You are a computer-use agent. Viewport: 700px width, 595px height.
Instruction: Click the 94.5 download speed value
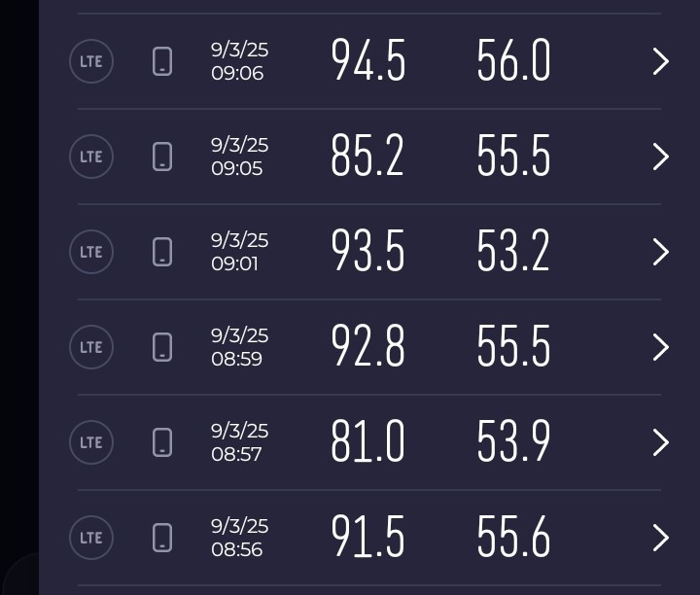(x=368, y=62)
